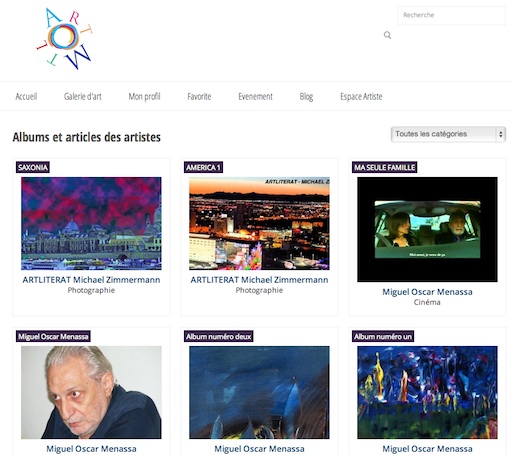Visit the Blog page
This screenshot has height=455, width=512.
(x=306, y=97)
